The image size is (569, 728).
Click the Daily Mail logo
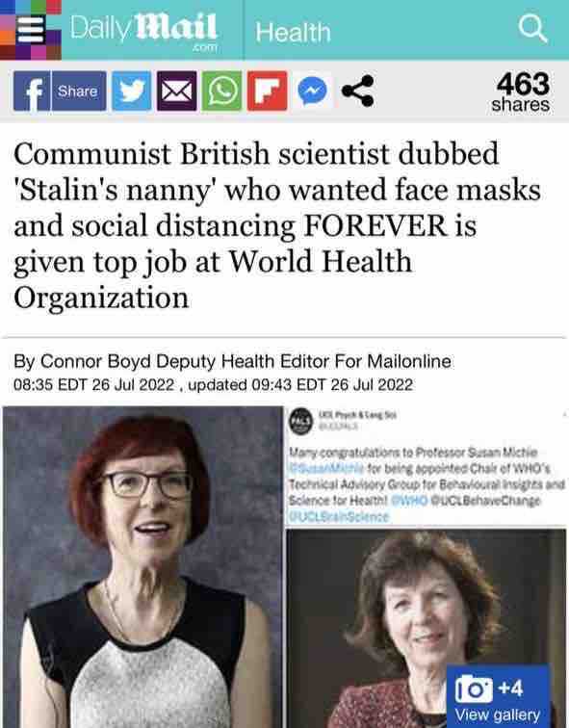[143, 30]
